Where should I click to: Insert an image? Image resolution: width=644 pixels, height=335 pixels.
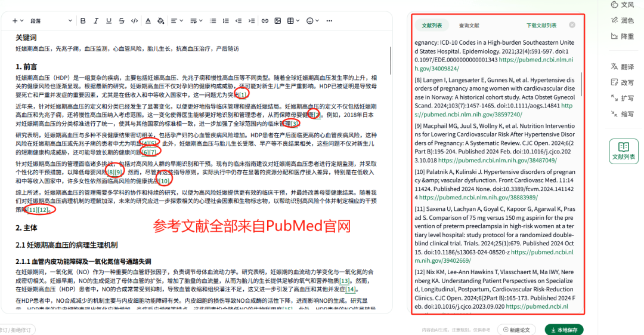point(278,20)
